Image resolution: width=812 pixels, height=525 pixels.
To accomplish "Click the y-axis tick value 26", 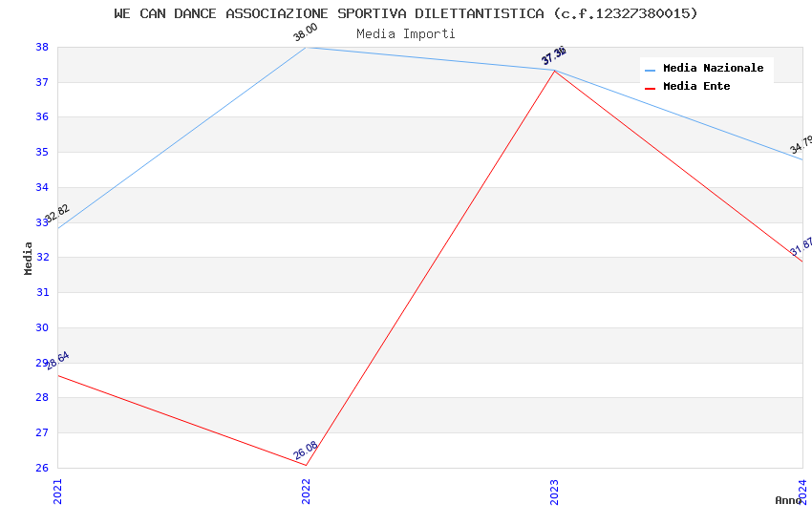I will [42, 468].
